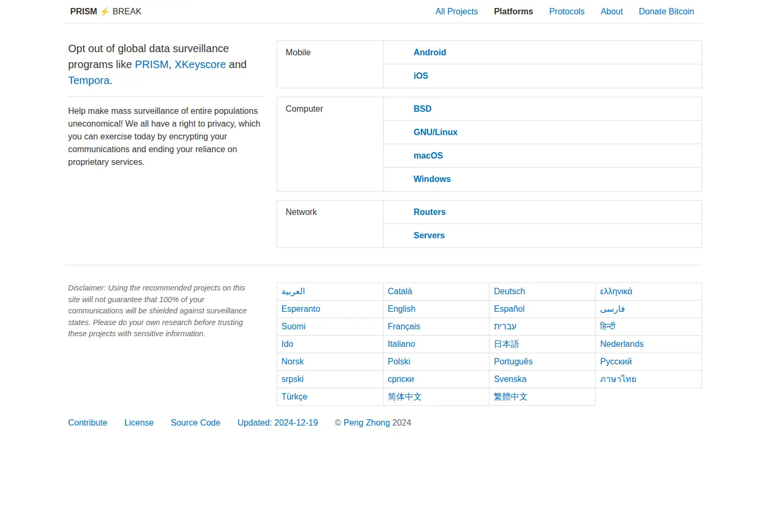
Task: Go to All Projects in the navigation
Action: click(x=456, y=12)
